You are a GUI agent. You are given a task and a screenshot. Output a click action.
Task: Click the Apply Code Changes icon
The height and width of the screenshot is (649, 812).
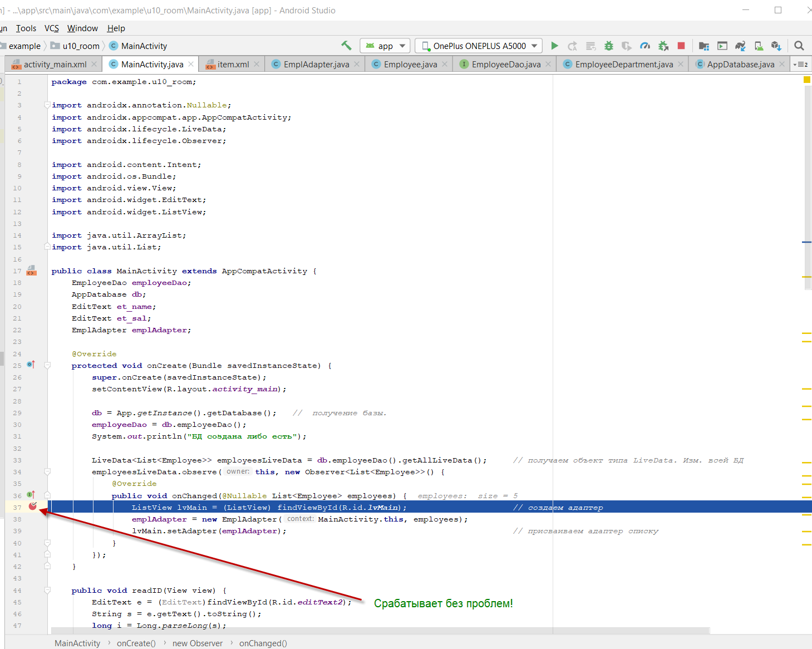coord(590,46)
